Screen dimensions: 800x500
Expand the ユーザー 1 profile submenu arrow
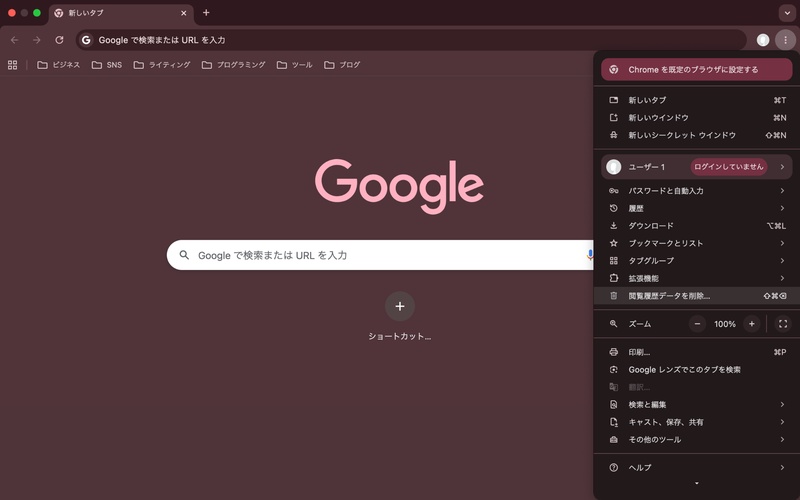tap(782, 167)
